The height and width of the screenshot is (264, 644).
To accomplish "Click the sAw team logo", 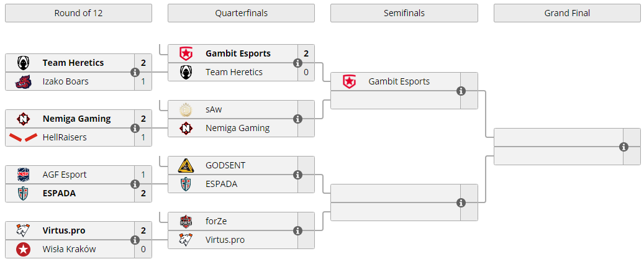I will coord(186,109).
